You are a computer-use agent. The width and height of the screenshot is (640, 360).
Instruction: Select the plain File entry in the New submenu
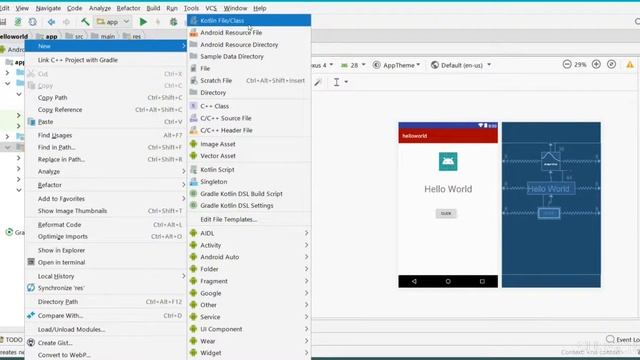249,69
